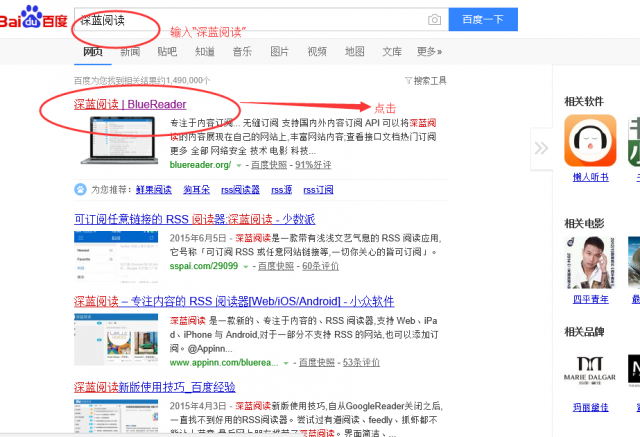Click the appinn result thumbnail
Viewport: 640px width, 437px height.
point(116,339)
